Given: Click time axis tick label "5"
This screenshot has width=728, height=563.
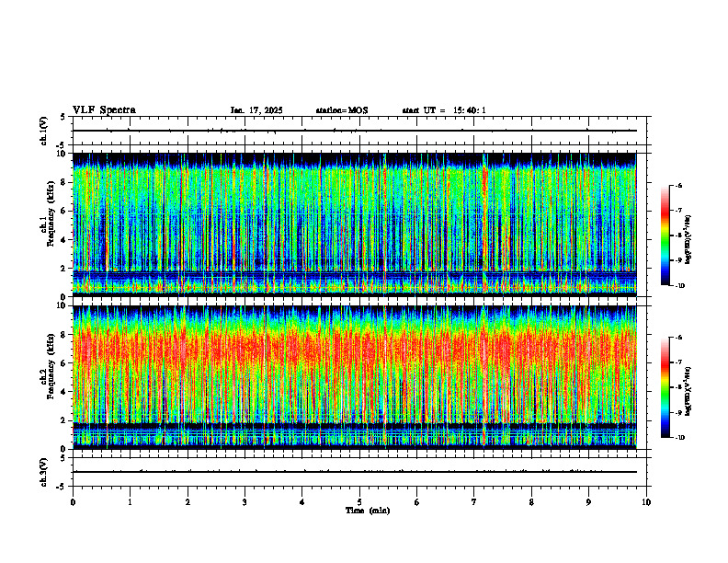Looking at the screenshot, I should (359, 502).
